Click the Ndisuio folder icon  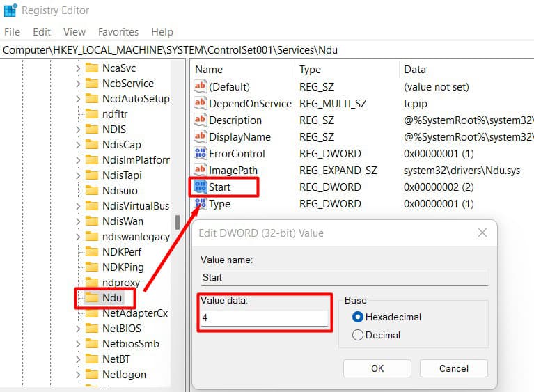point(92,190)
